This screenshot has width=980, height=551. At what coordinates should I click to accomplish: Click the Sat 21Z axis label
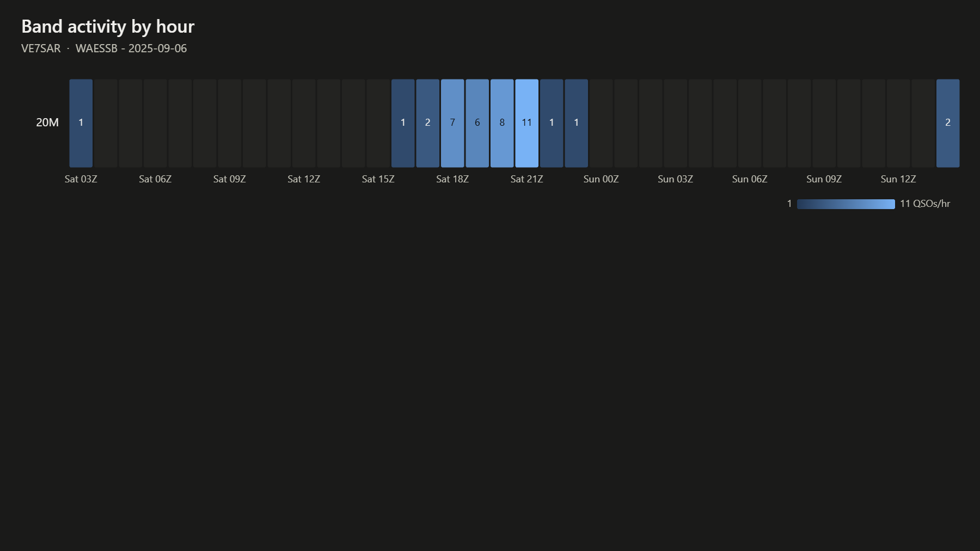tap(526, 179)
